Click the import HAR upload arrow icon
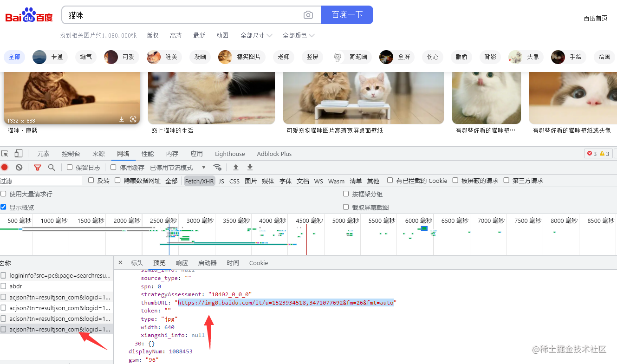This screenshot has width=617, height=364. point(236,167)
